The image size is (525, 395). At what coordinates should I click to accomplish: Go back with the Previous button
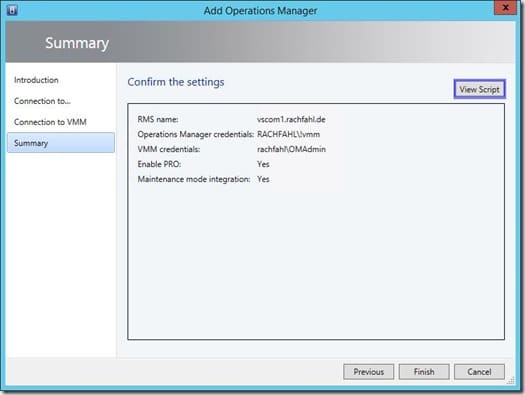coord(369,372)
